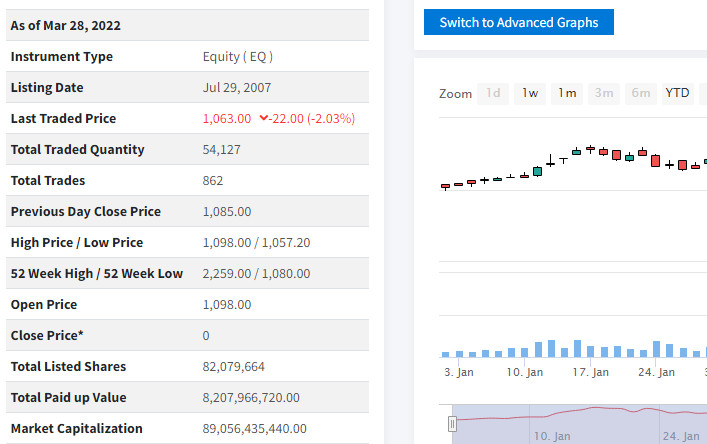The width and height of the screenshot is (707, 444).
Task: Click the Listing Date row
Action: point(187,87)
